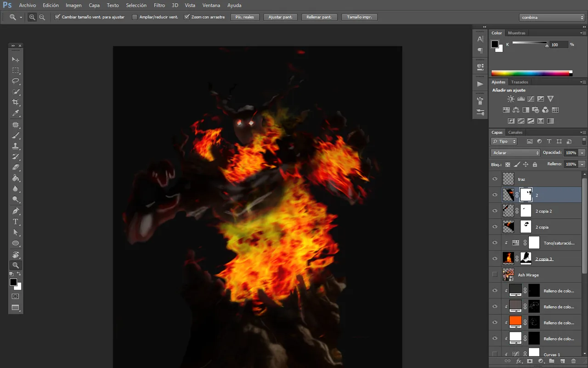Image resolution: width=588 pixels, height=368 pixels.
Task: Hide the Tono/saturación layer
Action: coord(495,242)
